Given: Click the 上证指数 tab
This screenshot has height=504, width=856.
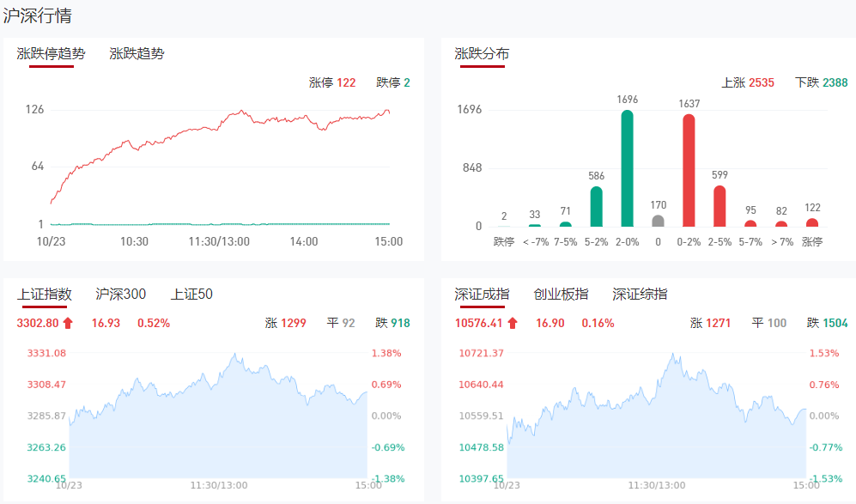Looking at the screenshot, I should [x=44, y=295].
